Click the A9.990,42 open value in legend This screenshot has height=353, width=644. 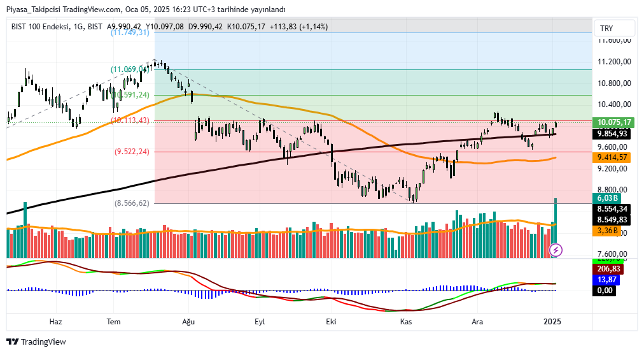click(x=124, y=27)
